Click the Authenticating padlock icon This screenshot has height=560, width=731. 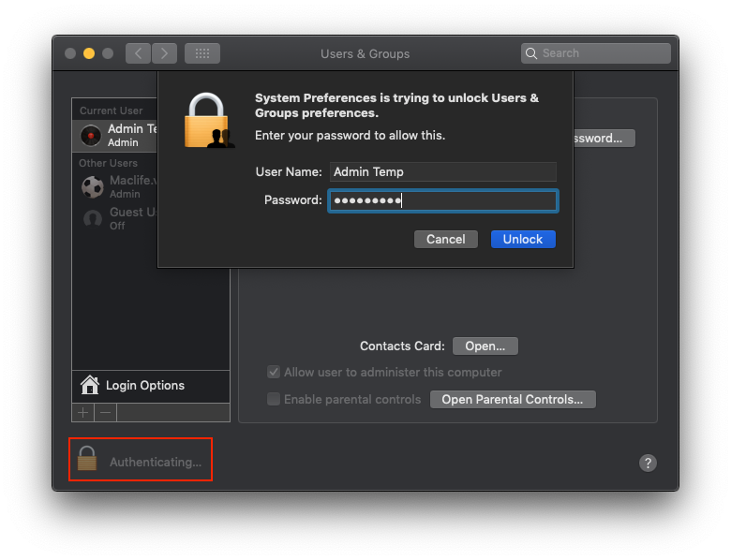click(x=87, y=459)
